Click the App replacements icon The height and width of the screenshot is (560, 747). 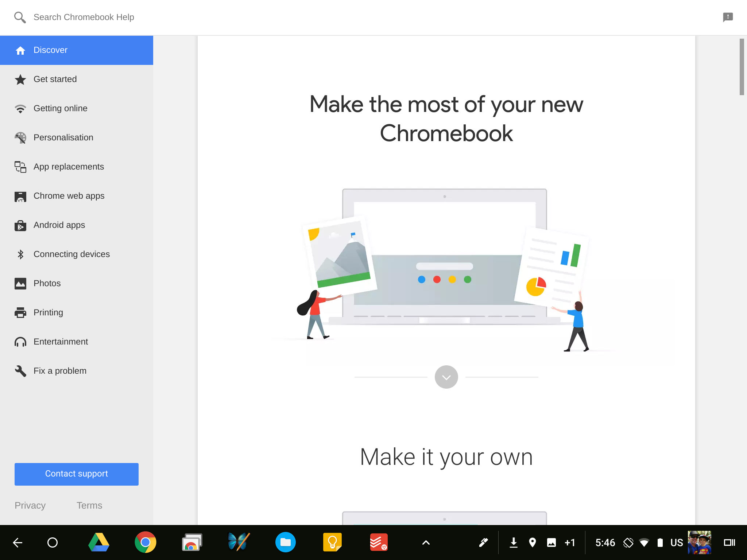coord(20,167)
